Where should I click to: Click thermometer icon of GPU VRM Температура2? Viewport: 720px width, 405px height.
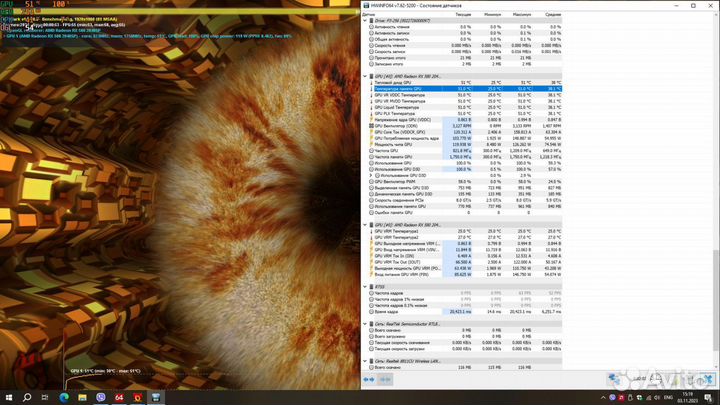pos(371,237)
